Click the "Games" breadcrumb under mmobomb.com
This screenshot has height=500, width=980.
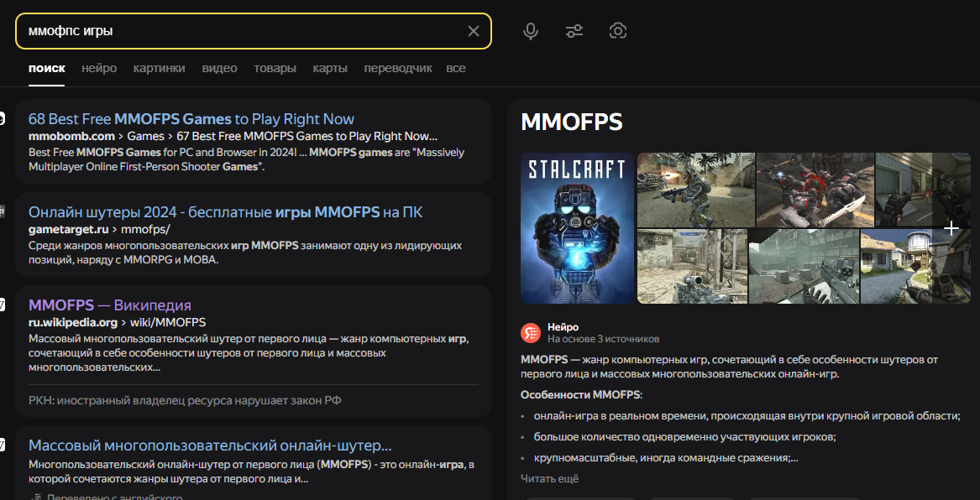pos(145,136)
